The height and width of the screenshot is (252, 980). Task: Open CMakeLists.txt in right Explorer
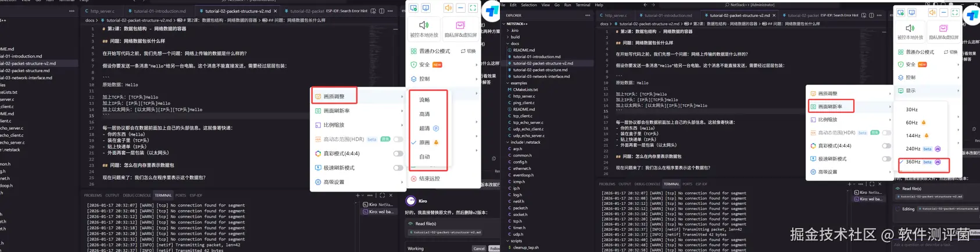525,90
